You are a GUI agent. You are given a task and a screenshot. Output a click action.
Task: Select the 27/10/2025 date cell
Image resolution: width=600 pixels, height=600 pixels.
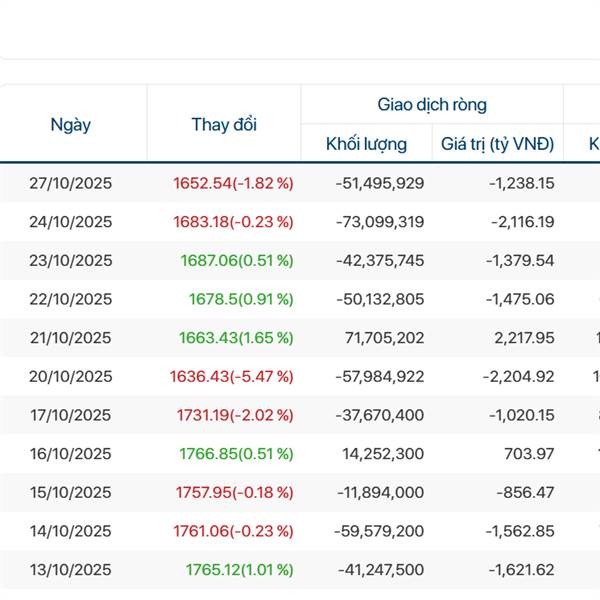[x=71, y=183]
